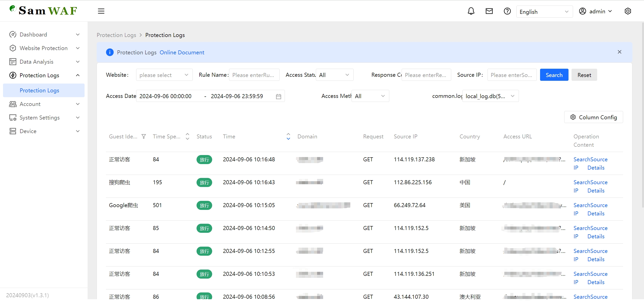The image size is (644, 302).
Task: Open the notifications bell icon
Action: tap(471, 11)
